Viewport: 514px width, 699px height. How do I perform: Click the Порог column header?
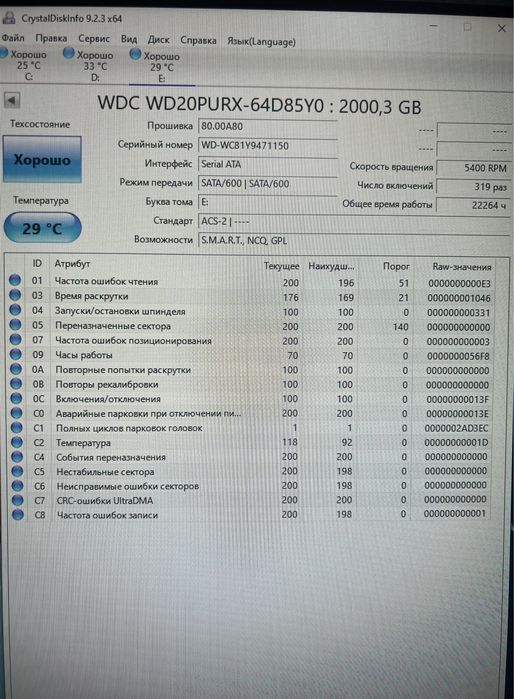[396, 266]
